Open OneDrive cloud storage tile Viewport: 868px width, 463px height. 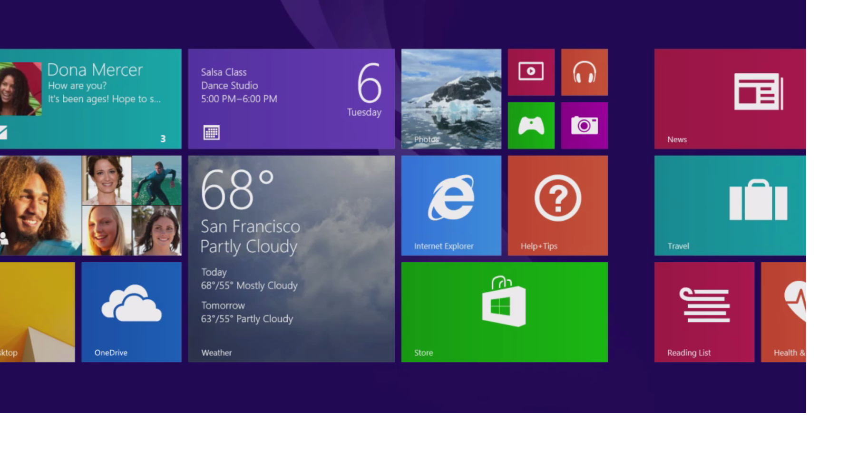(x=131, y=312)
